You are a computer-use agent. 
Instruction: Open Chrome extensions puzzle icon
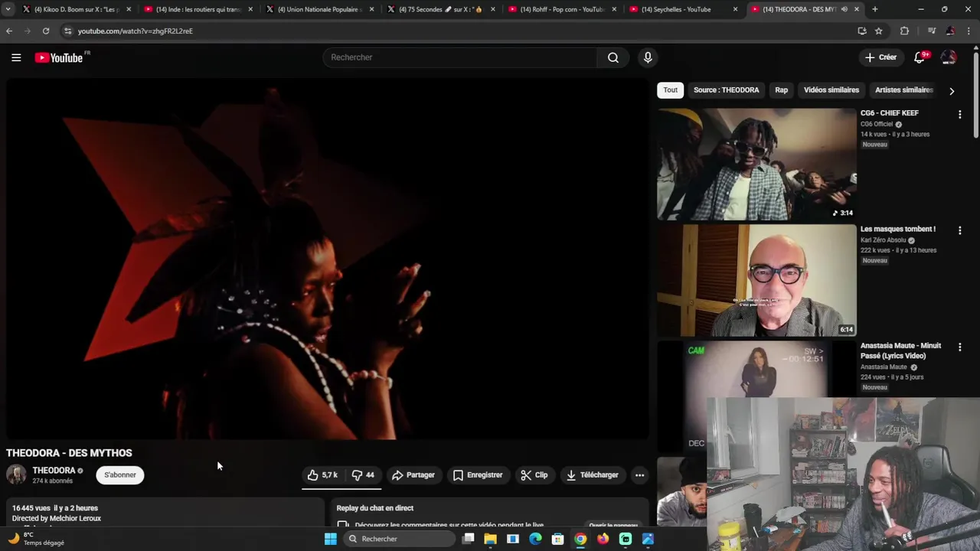(905, 31)
